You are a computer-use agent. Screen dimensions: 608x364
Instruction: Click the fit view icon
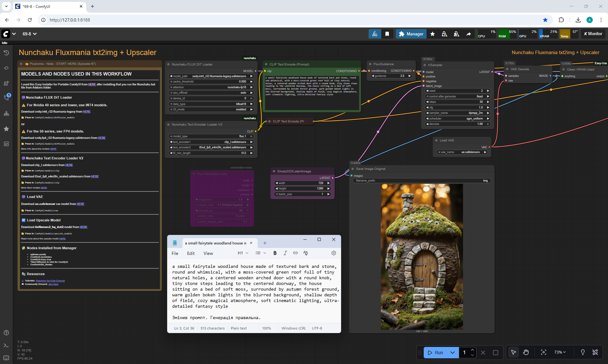pos(543,352)
